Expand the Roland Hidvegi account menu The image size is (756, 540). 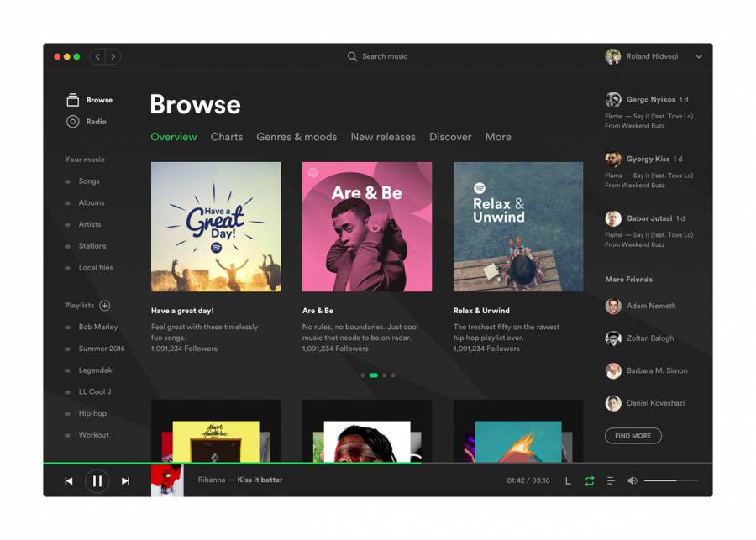click(698, 57)
